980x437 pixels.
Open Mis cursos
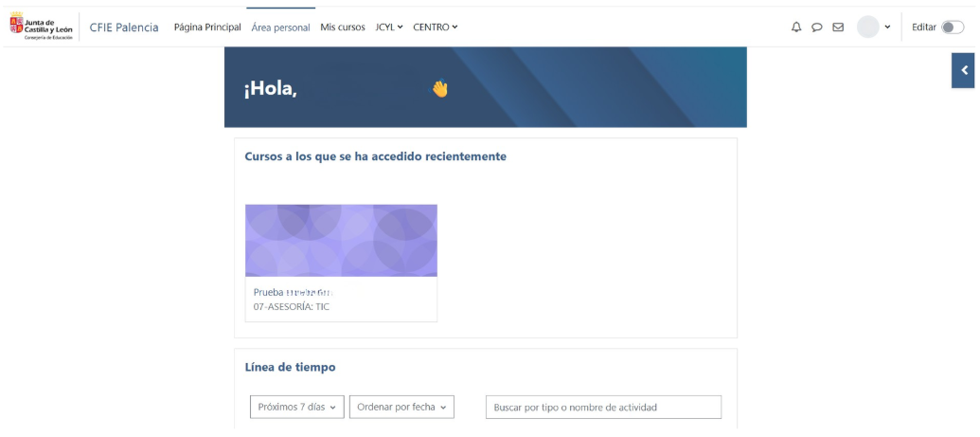coord(343,27)
